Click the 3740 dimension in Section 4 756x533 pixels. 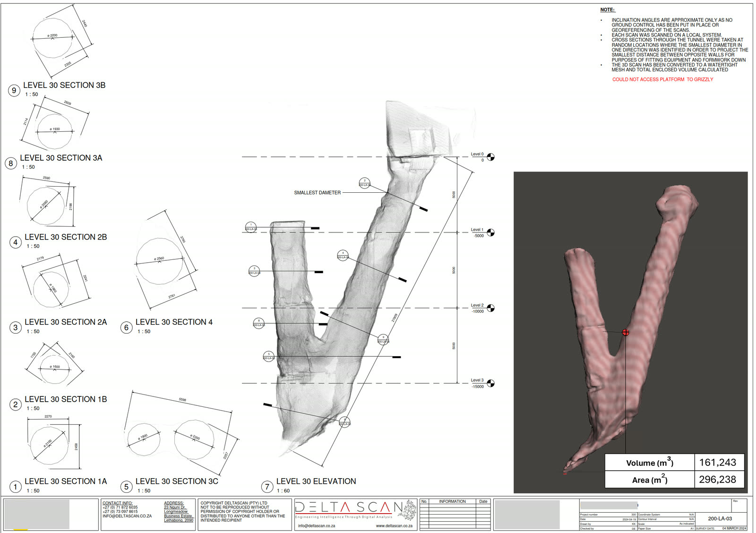(x=182, y=240)
